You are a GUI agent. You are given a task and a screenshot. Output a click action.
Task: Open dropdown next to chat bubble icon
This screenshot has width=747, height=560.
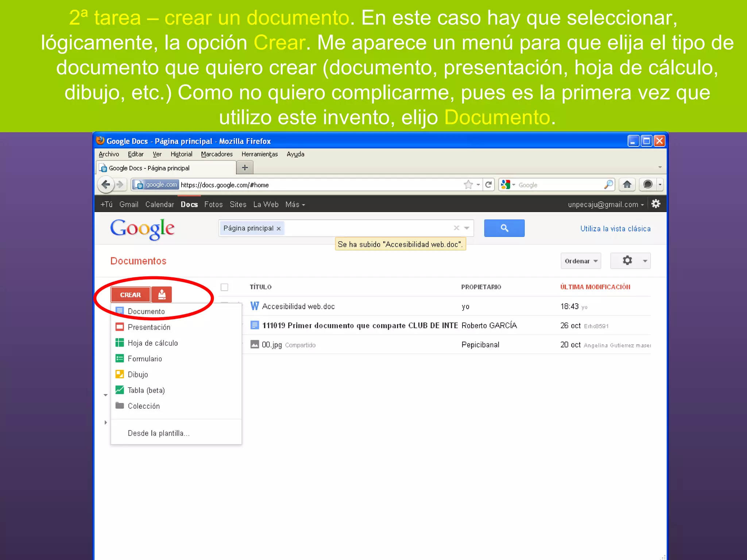tap(660, 184)
